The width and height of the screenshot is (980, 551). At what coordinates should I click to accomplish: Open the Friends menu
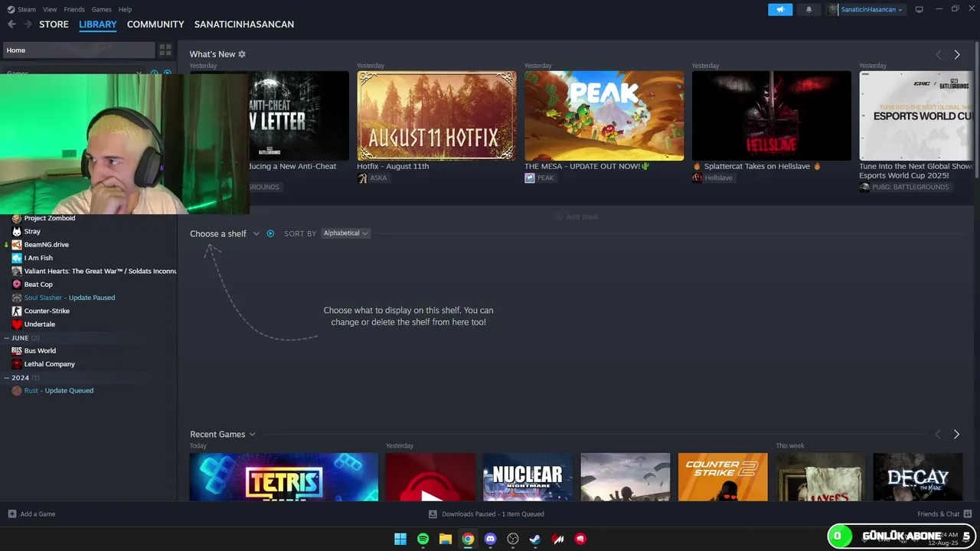point(74,9)
